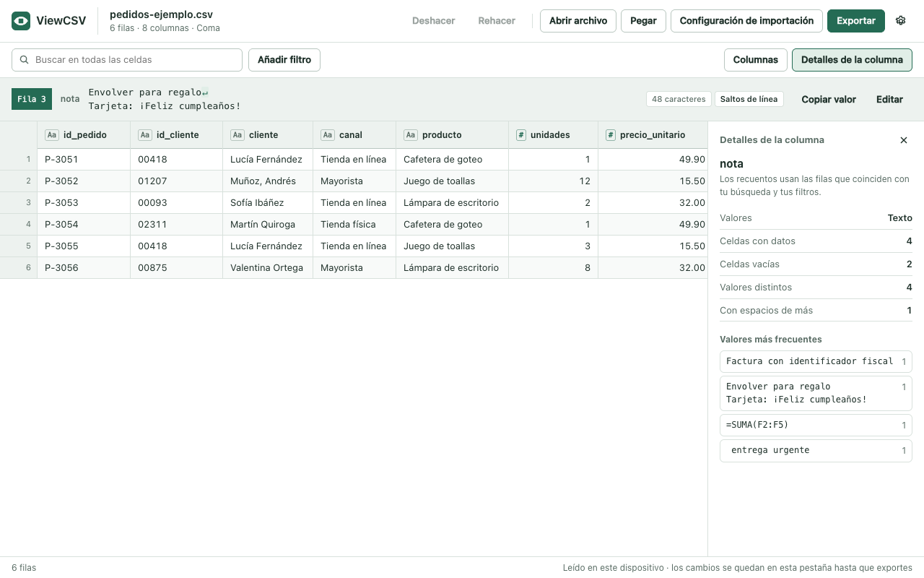924x578 pixels.
Task: Click the 48 caracteres badge
Action: pos(679,99)
